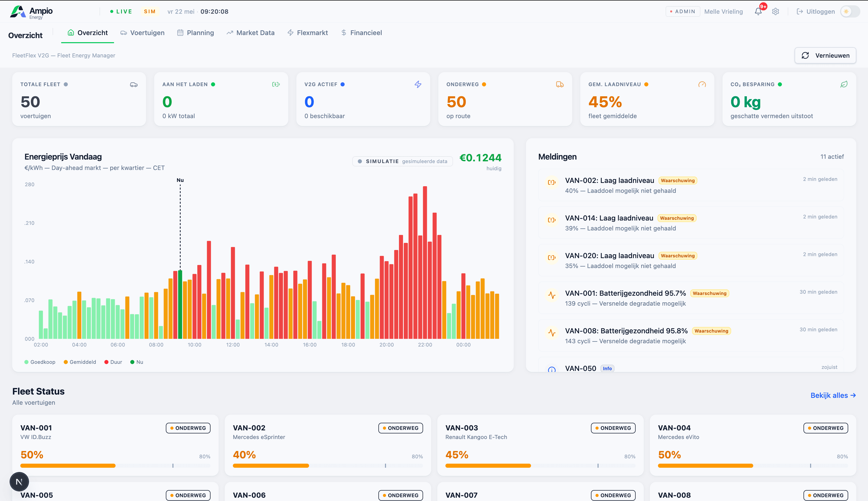Open the VAN-001 VW ID.Buzz card
Screen dimensions: 868x501
pos(115,445)
